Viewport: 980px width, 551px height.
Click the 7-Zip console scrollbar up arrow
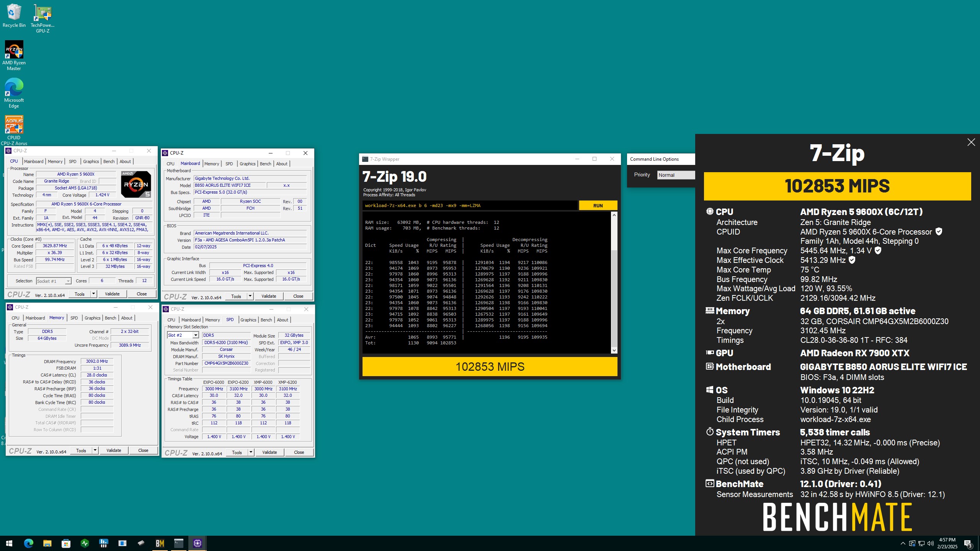point(614,215)
